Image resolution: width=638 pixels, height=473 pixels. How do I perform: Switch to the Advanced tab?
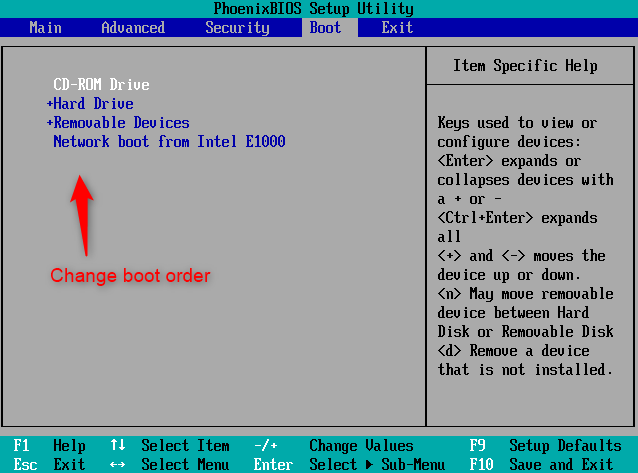click(x=133, y=28)
